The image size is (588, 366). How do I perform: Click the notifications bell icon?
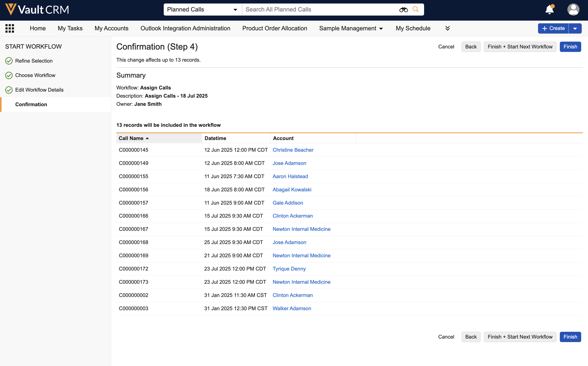click(549, 10)
